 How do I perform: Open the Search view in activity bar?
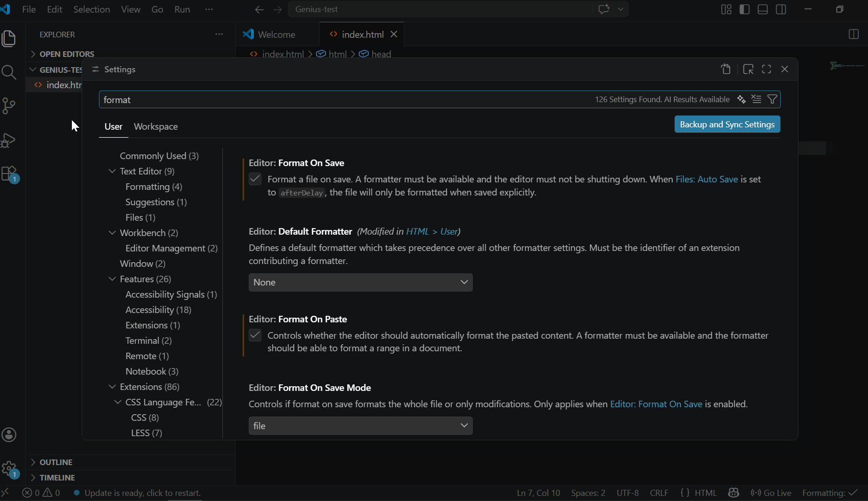click(x=9, y=72)
